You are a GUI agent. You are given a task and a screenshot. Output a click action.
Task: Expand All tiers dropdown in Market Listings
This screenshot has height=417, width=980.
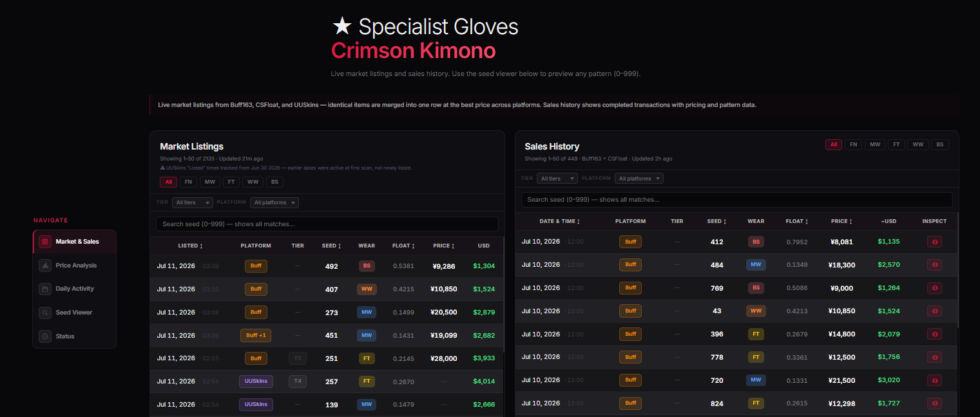tap(192, 202)
